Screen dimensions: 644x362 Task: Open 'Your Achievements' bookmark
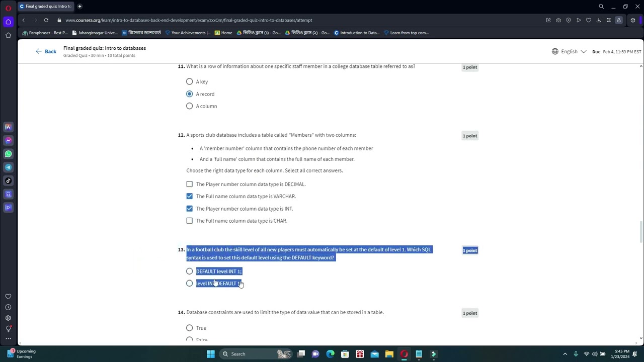pos(188,33)
